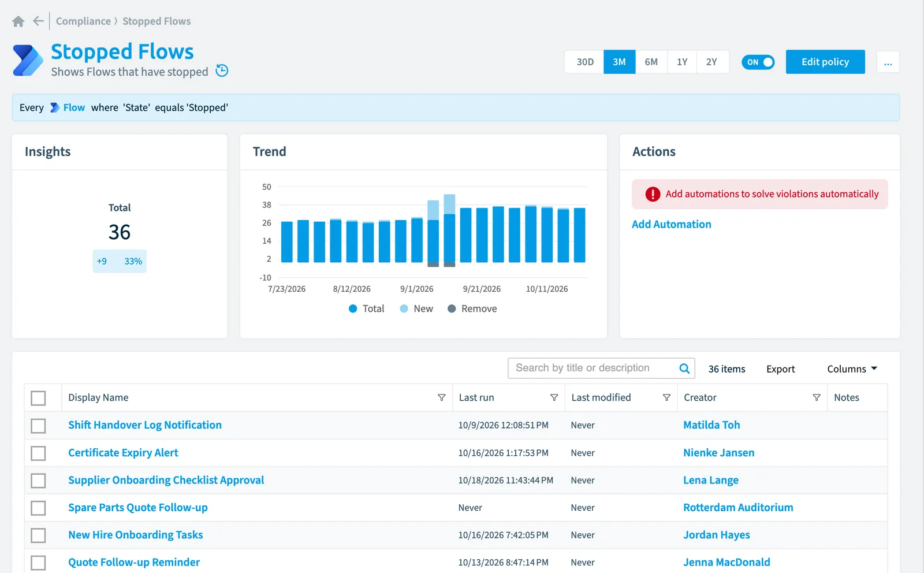Select the 2Y time range
The width and height of the screenshot is (924, 573).
tap(711, 62)
